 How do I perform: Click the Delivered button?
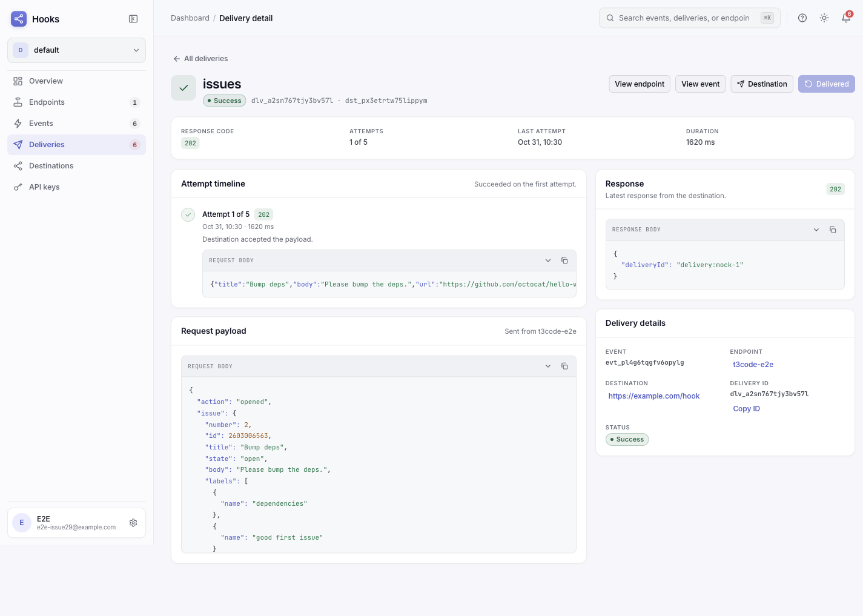[827, 84]
